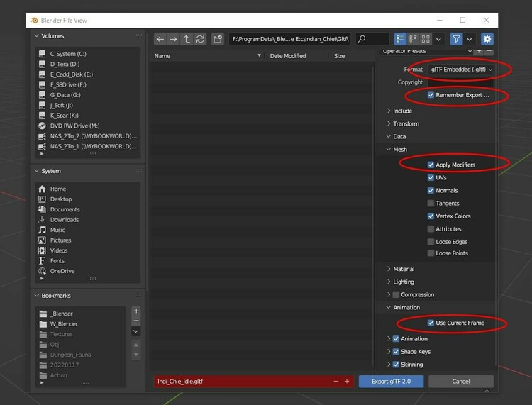Select the Downloads system folder
The image size is (532, 405).
tap(65, 220)
